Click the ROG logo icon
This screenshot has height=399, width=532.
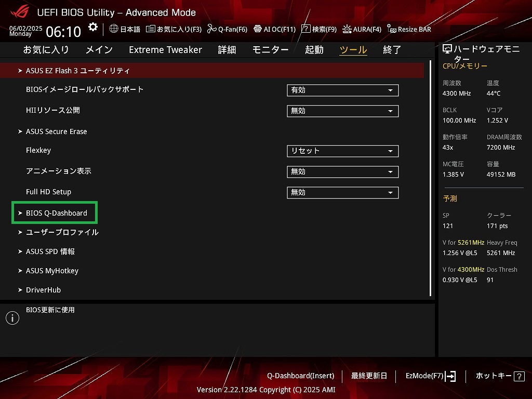[19, 12]
